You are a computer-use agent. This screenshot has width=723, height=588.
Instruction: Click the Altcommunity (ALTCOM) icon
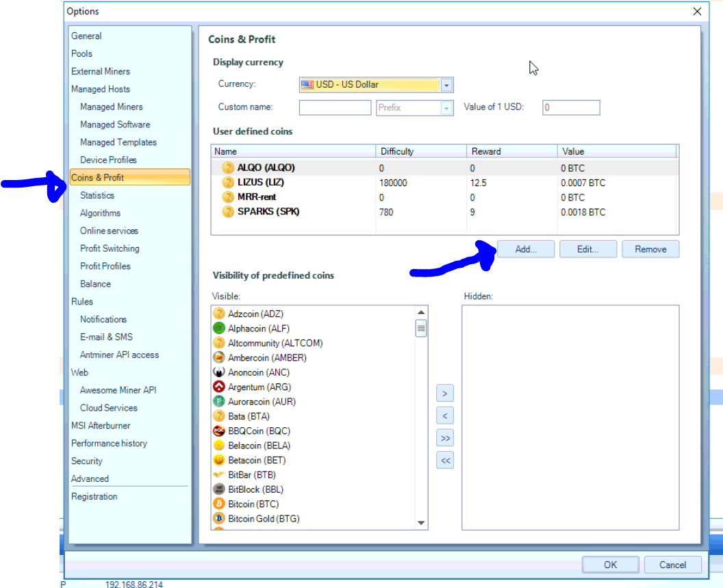pyautogui.click(x=219, y=343)
